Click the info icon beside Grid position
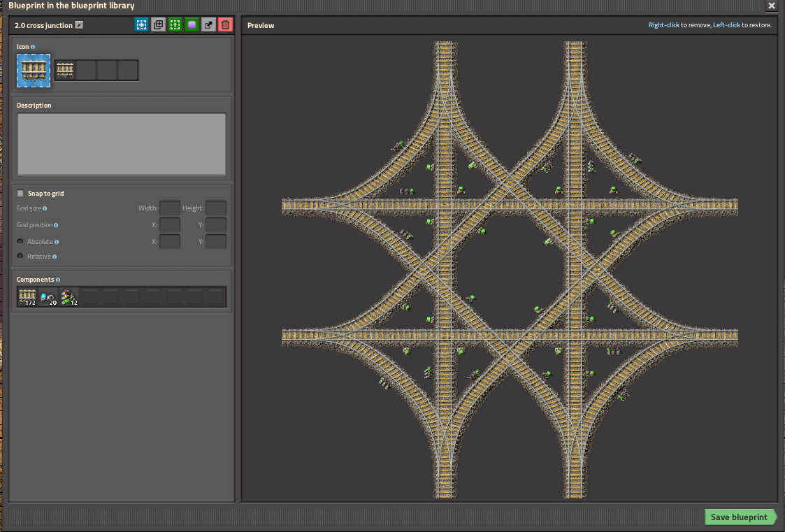This screenshot has height=532, width=785. pos(55,225)
